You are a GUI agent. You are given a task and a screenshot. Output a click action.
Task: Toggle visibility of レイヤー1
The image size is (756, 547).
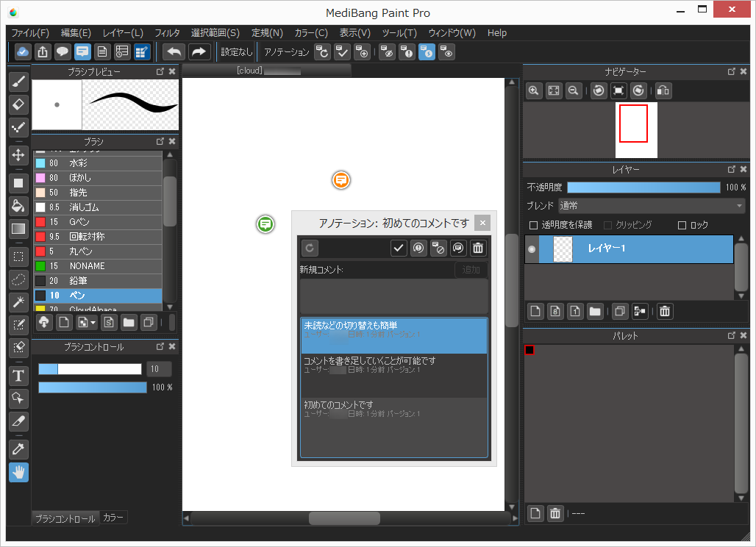[x=532, y=249]
